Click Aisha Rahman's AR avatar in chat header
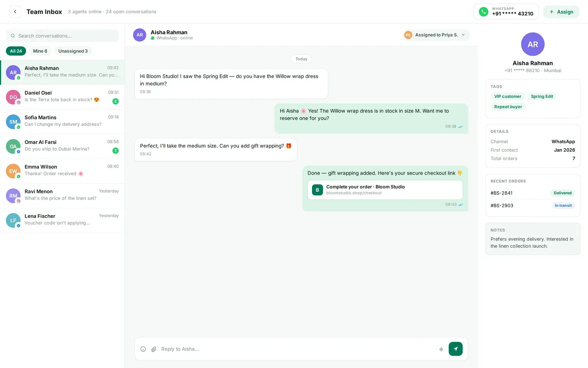Image resolution: width=588 pixels, height=368 pixels. point(140,35)
